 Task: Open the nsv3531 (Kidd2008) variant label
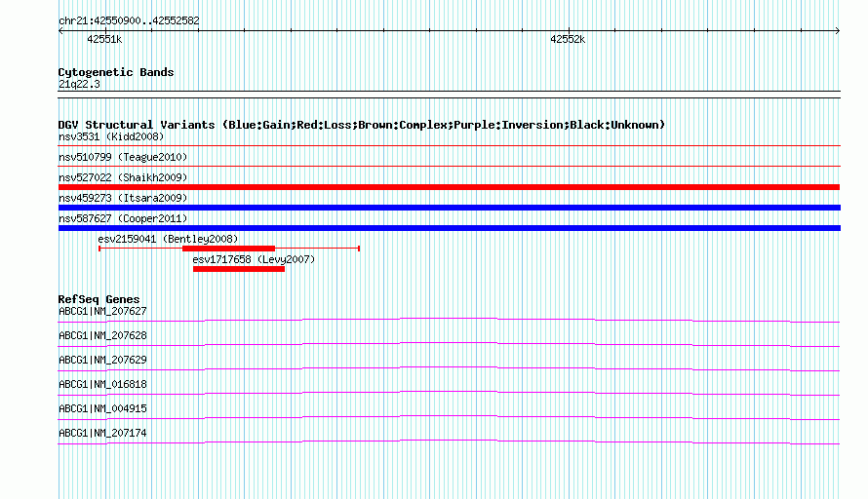pyautogui.click(x=111, y=136)
